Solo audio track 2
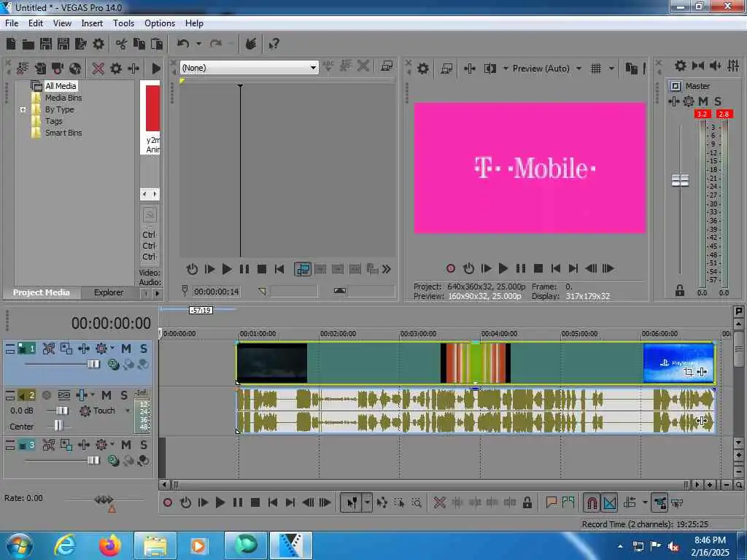Image resolution: width=747 pixels, height=560 pixels. pyautogui.click(x=124, y=395)
